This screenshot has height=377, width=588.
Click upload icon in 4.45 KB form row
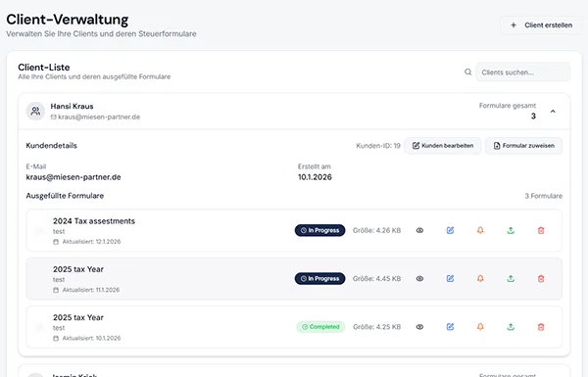coord(511,278)
